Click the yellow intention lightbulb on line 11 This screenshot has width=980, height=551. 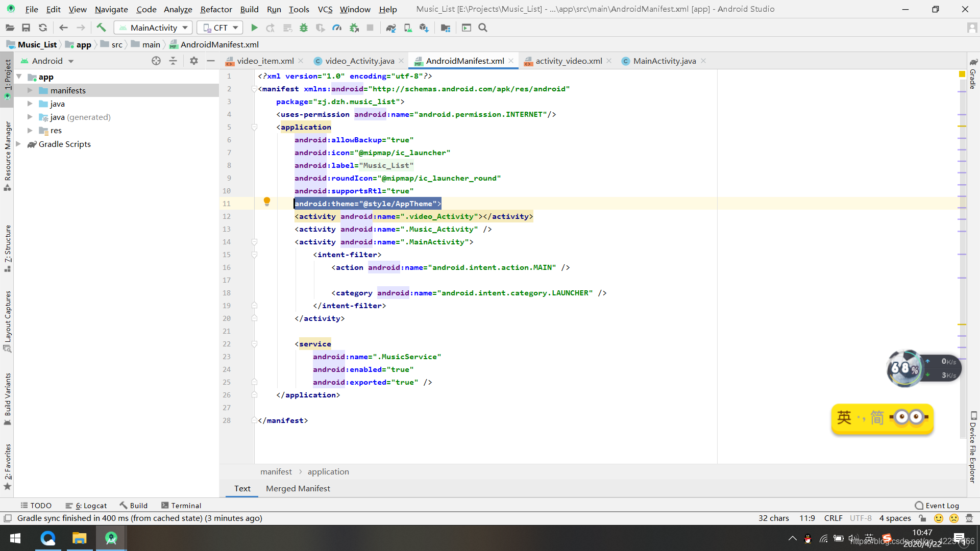266,202
